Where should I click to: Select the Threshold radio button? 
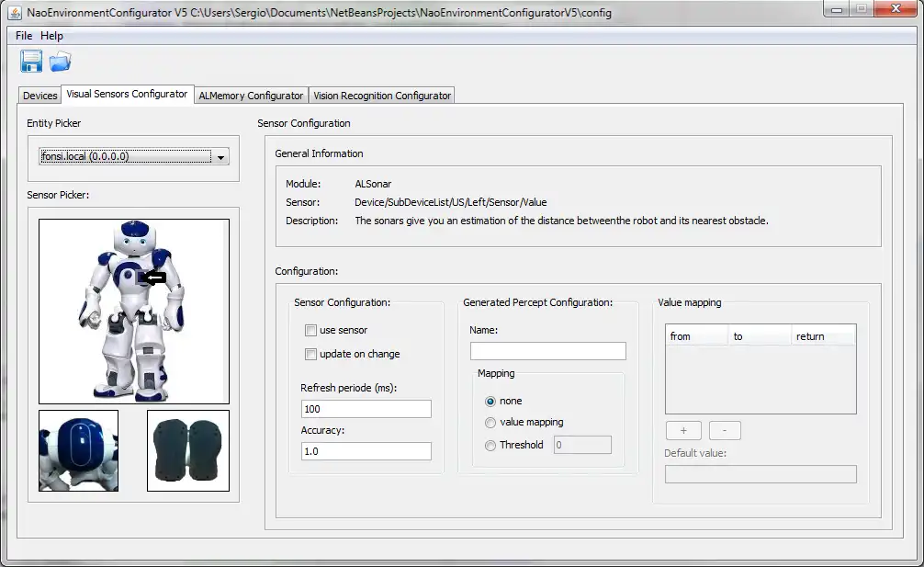point(490,446)
